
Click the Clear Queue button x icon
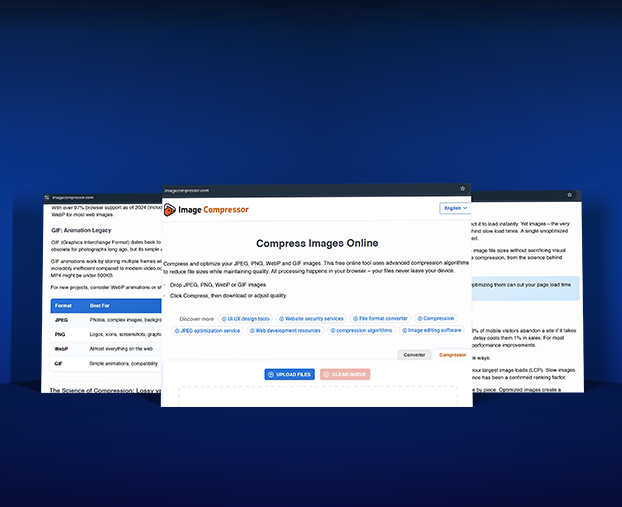(326, 374)
